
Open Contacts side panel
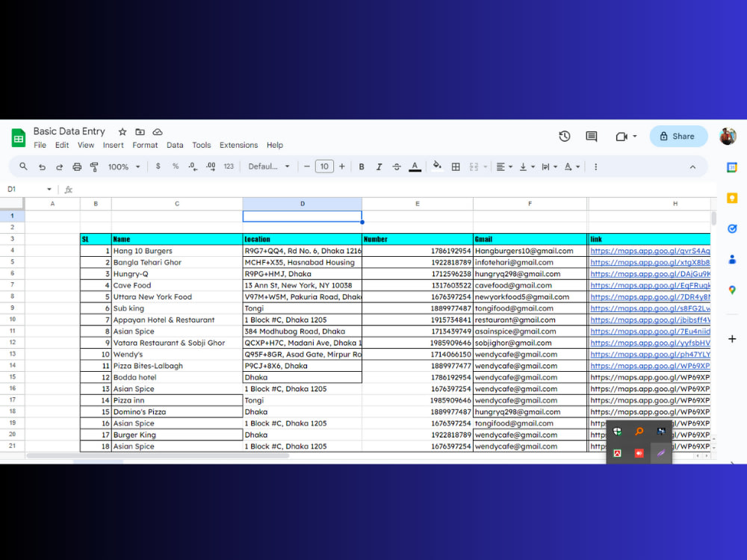(x=732, y=260)
